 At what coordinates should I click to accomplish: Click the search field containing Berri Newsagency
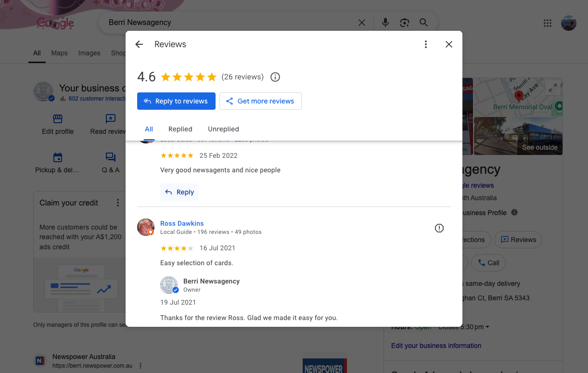click(x=231, y=23)
